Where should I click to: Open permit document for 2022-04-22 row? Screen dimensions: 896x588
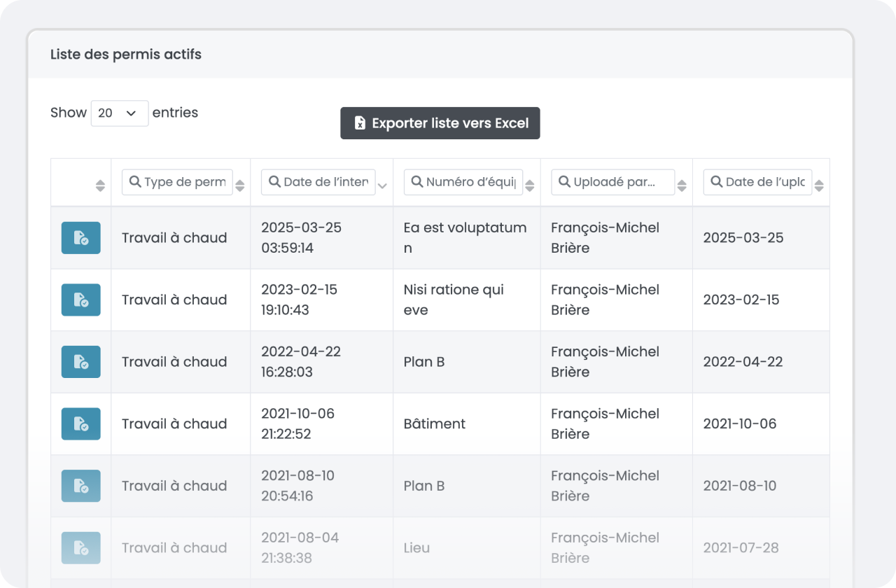(80, 362)
